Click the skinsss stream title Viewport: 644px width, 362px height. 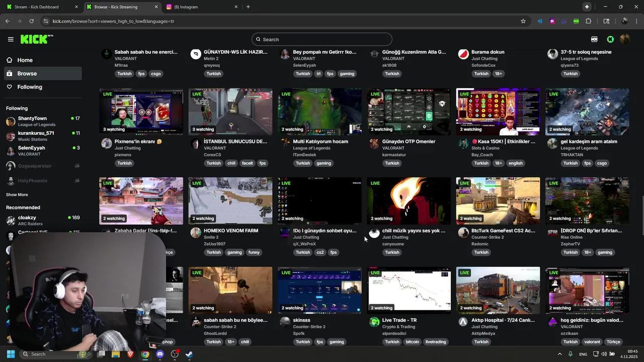click(302, 320)
